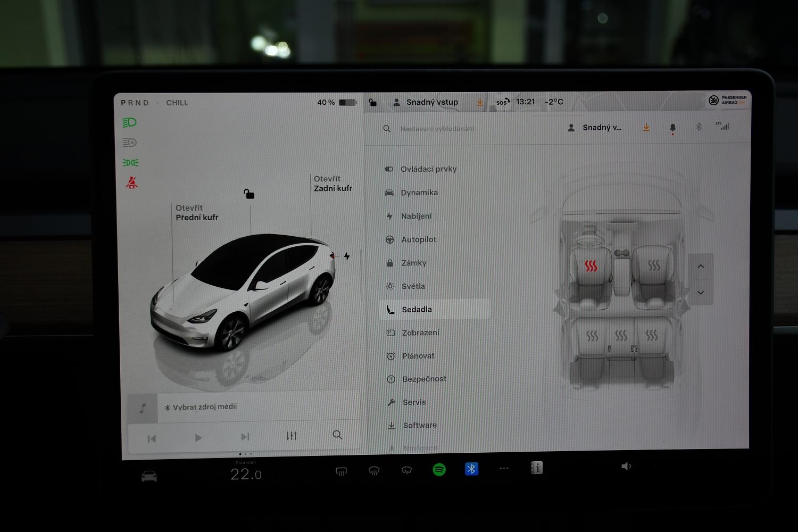Turn on the front passenger seat heater
Image resolution: width=798 pixels, height=532 pixels.
click(x=654, y=265)
